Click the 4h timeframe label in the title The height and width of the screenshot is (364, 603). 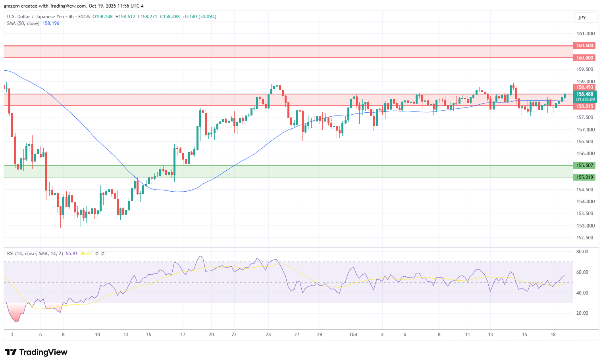71,17
